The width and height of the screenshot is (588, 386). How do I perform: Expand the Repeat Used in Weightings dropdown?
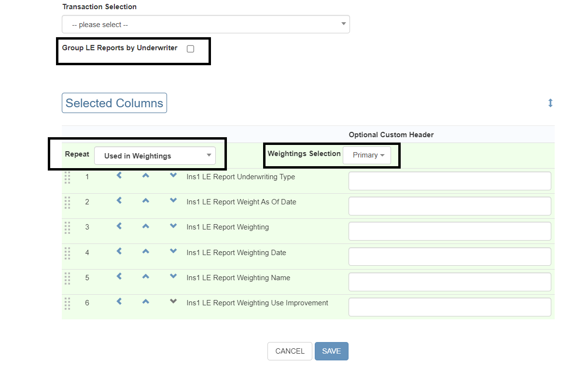155,156
